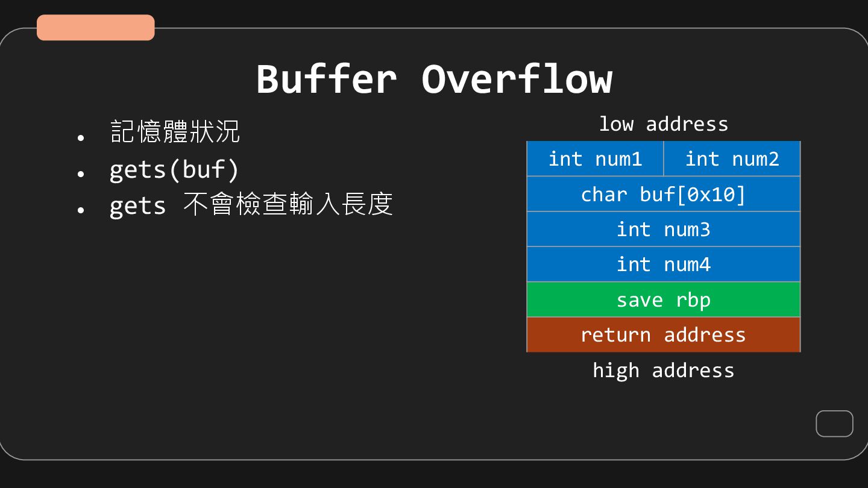Select the "char buf[0x10]" block
868x488 pixels.
pos(664,194)
